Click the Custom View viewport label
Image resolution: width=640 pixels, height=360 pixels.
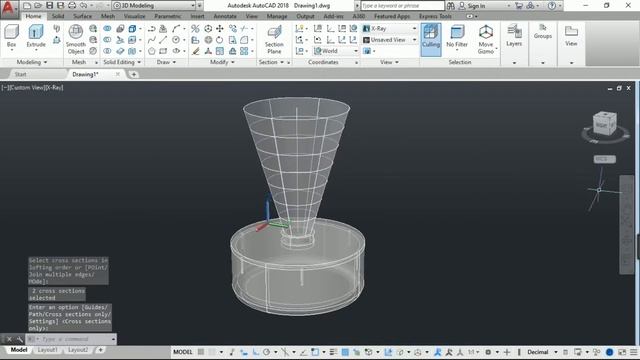27,87
